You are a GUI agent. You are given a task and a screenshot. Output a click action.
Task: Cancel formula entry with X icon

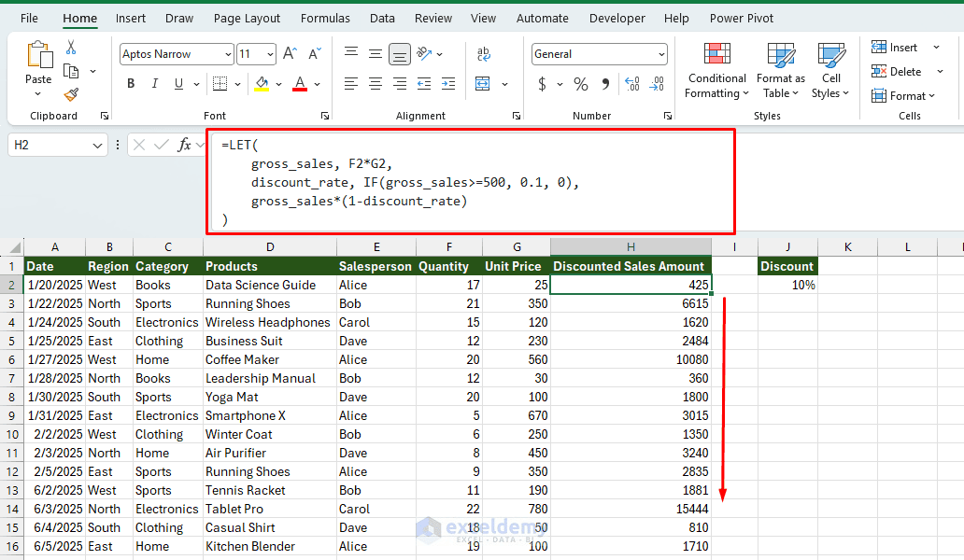[x=139, y=145]
